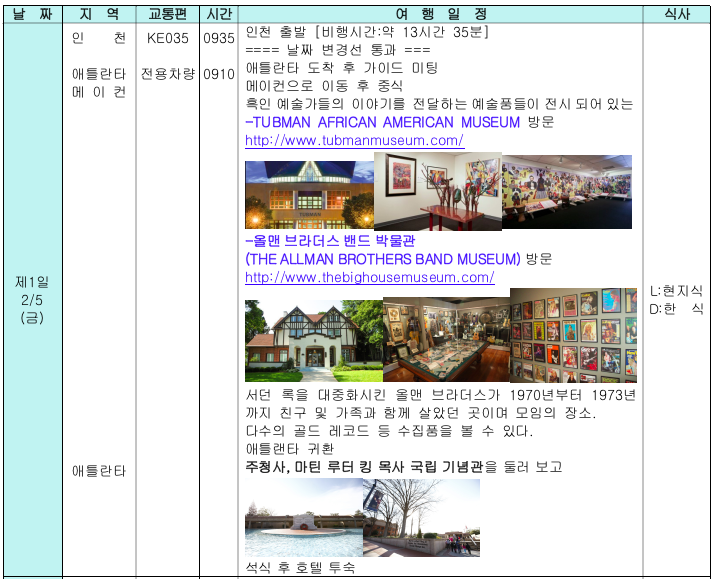Select the '식사' column header
Screen dimensions: 714x579
pos(677,14)
